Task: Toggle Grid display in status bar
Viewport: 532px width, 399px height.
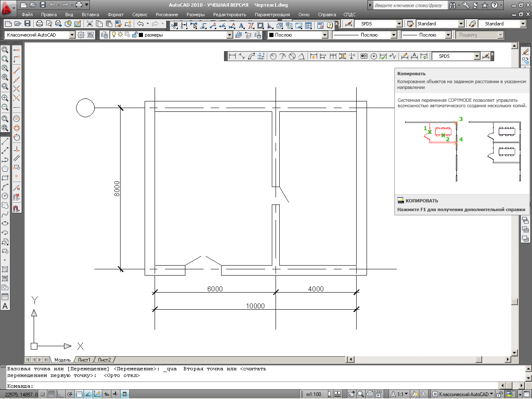Action: click(52, 394)
